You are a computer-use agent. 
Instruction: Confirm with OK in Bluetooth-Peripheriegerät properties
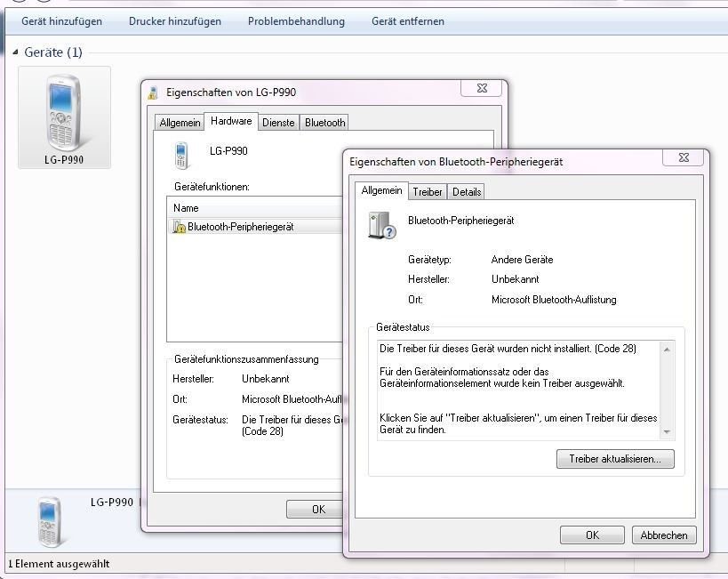click(592, 535)
